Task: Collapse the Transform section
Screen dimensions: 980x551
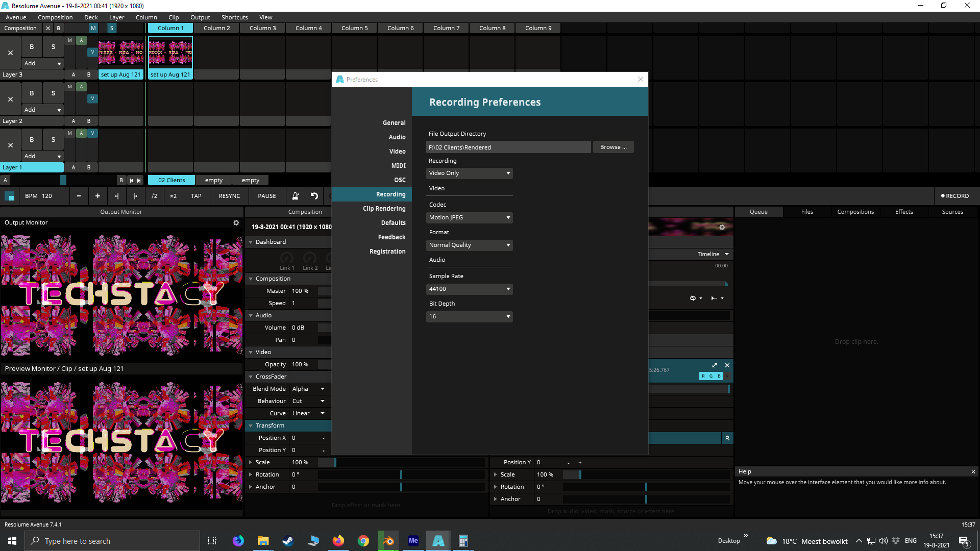Action: [x=251, y=425]
